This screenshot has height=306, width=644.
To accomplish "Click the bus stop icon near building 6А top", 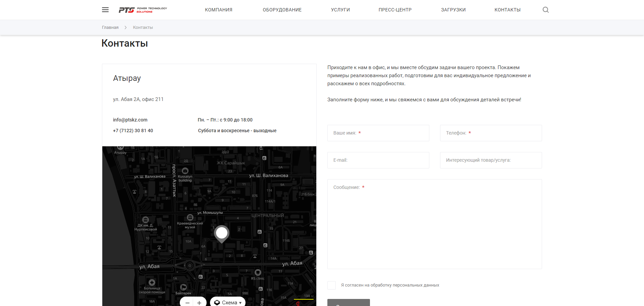I will 264,158.
